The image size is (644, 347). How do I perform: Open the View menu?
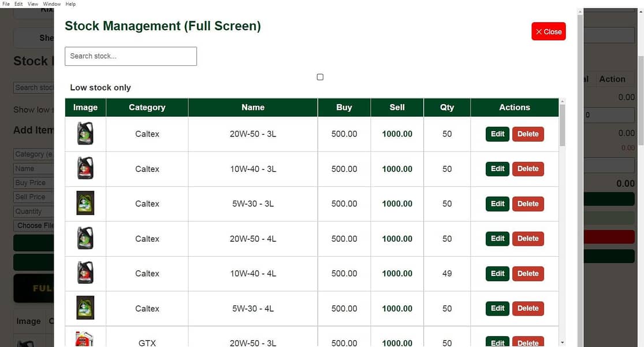pos(33,3)
